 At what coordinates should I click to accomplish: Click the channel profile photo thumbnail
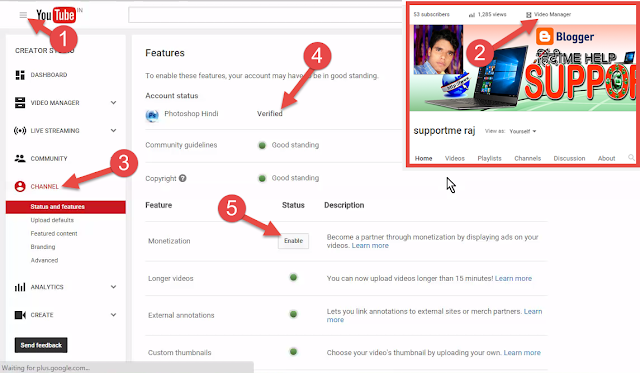438,49
